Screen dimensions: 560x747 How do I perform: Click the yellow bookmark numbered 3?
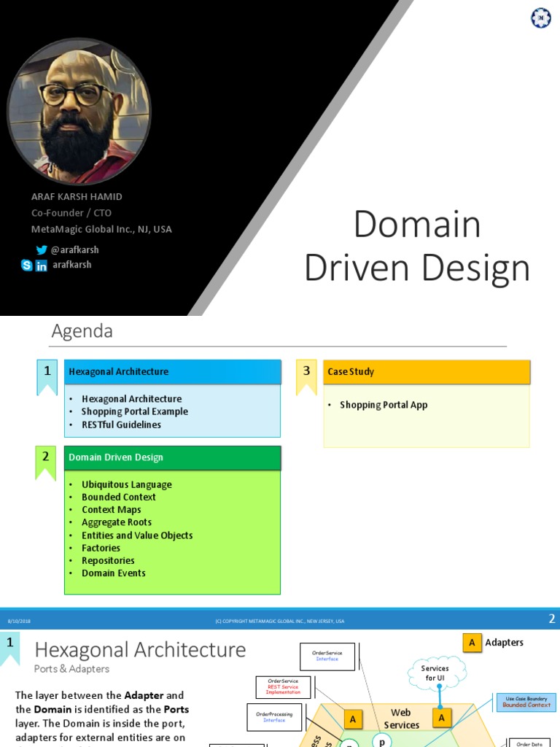click(x=306, y=377)
